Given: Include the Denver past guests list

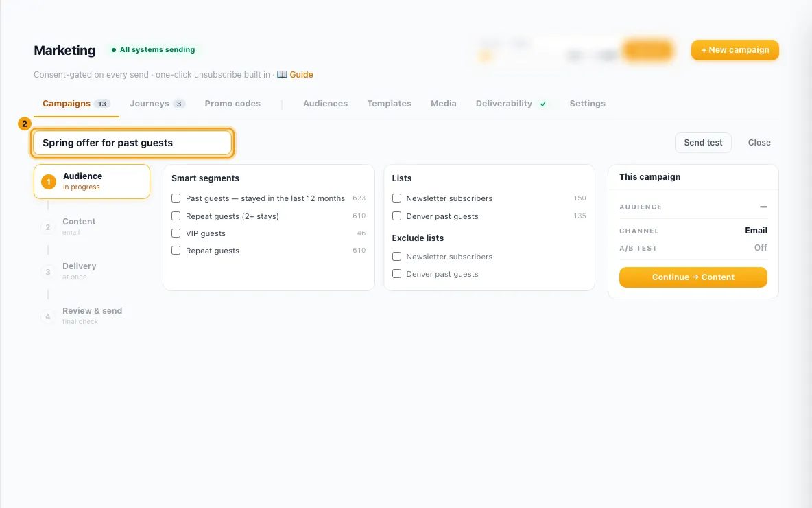Looking at the screenshot, I should tap(396, 216).
